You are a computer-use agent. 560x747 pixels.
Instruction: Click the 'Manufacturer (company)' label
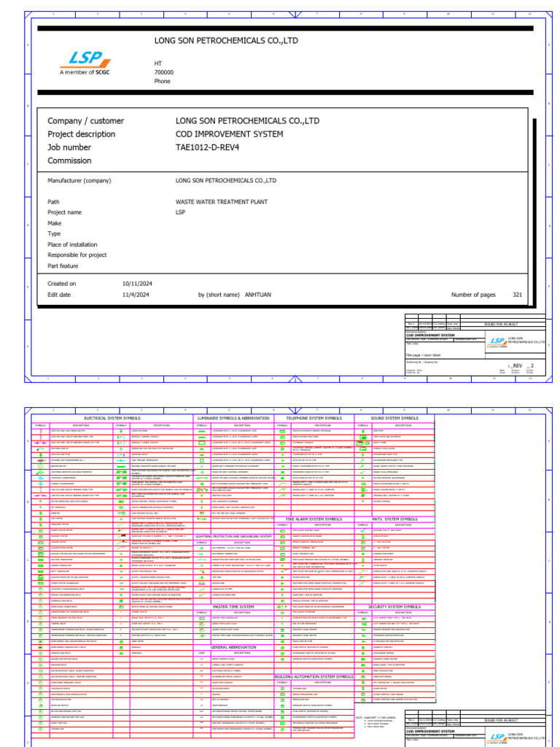point(79,181)
